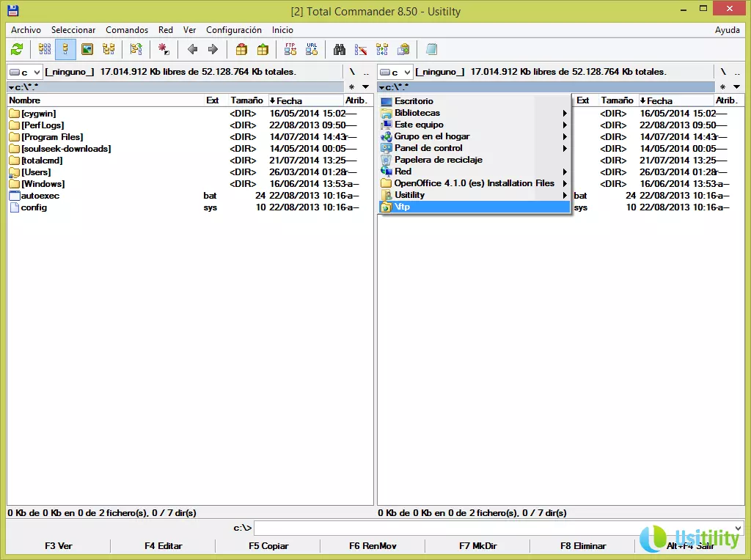Toggle the directory tree view button

[109, 49]
